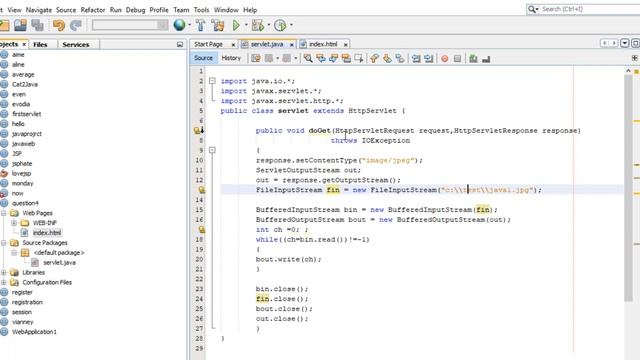
Task: Collapse the default package node
Action: coord(14,253)
